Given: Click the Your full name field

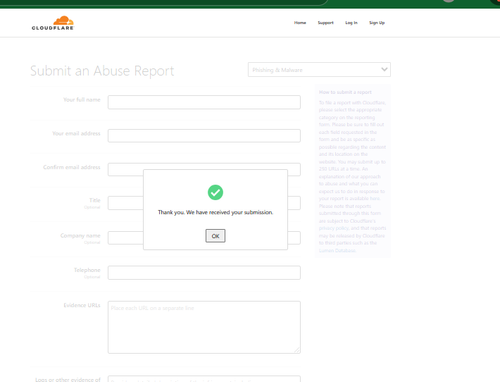Looking at the screenshot, I should (204, 102).
